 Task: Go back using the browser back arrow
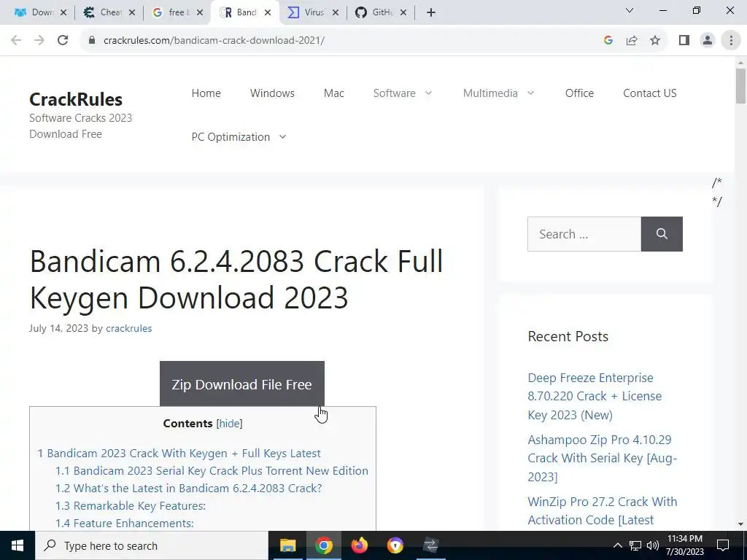16,41
